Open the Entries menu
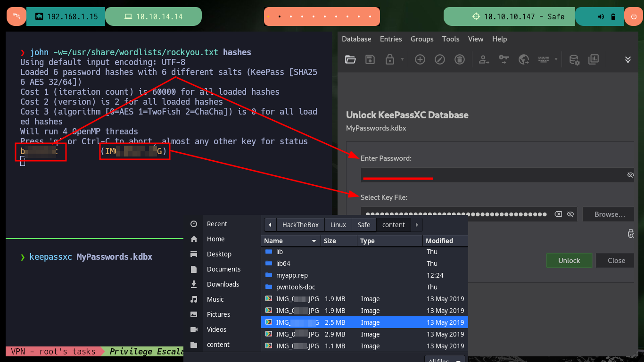Viewport: 644px width, 362px height. (391, 39)
